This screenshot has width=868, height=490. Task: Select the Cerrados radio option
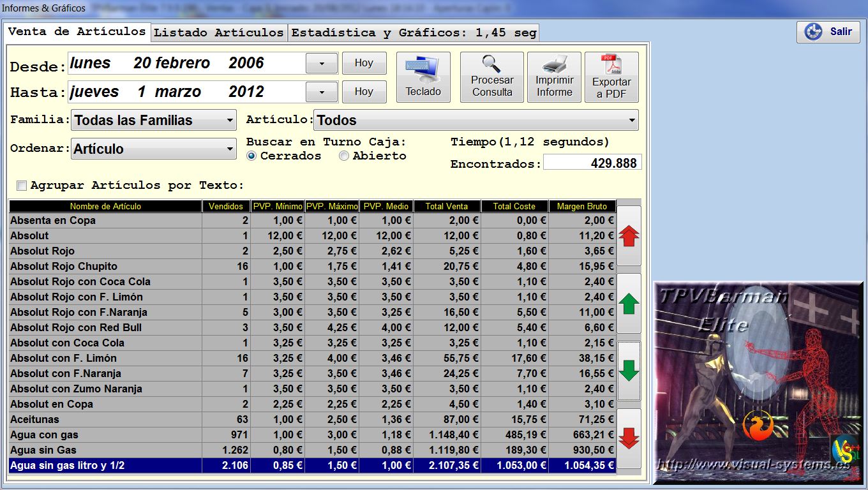point(251,156)
